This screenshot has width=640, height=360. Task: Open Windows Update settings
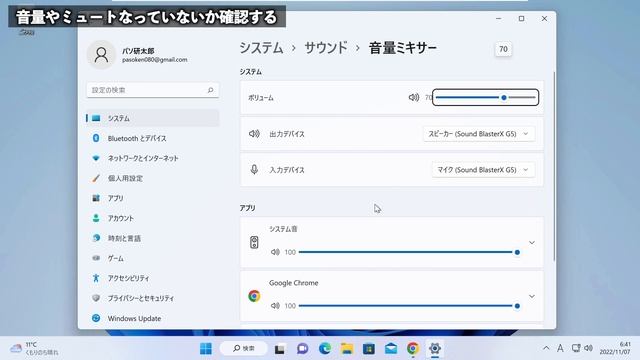tap(153, 318)
